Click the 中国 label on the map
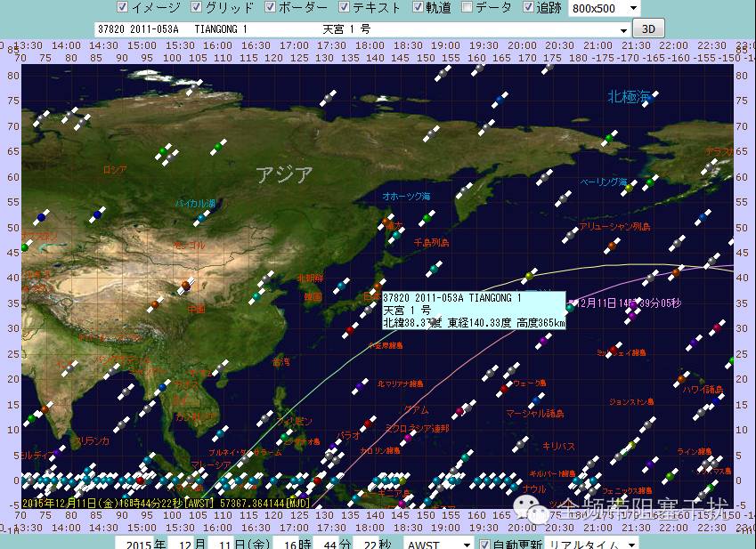 196,309
